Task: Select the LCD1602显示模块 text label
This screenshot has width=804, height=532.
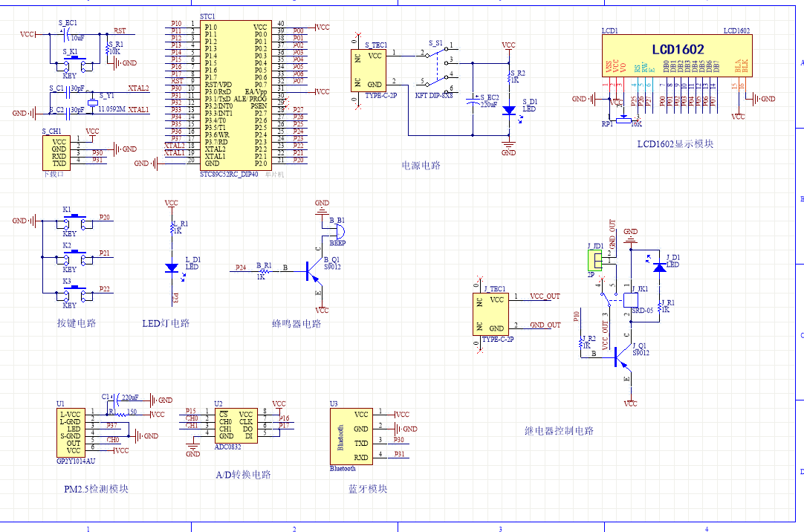Action: coord(675,144)
